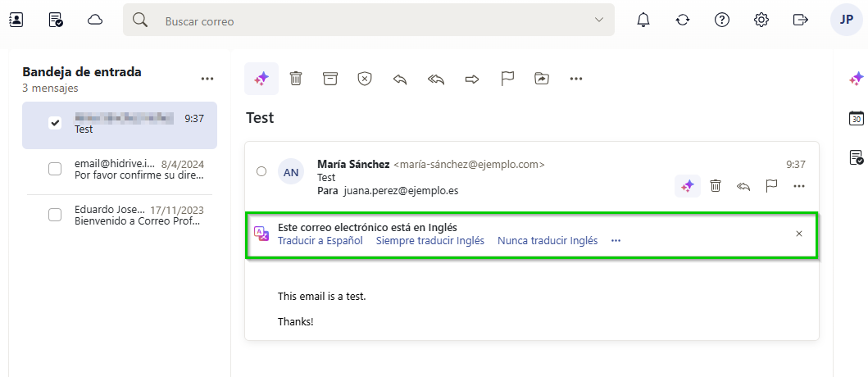The width and height of the screenshot is (868, 377).
Task: Click Siempre traducir Inglés link
Action: tap(430, 241)
